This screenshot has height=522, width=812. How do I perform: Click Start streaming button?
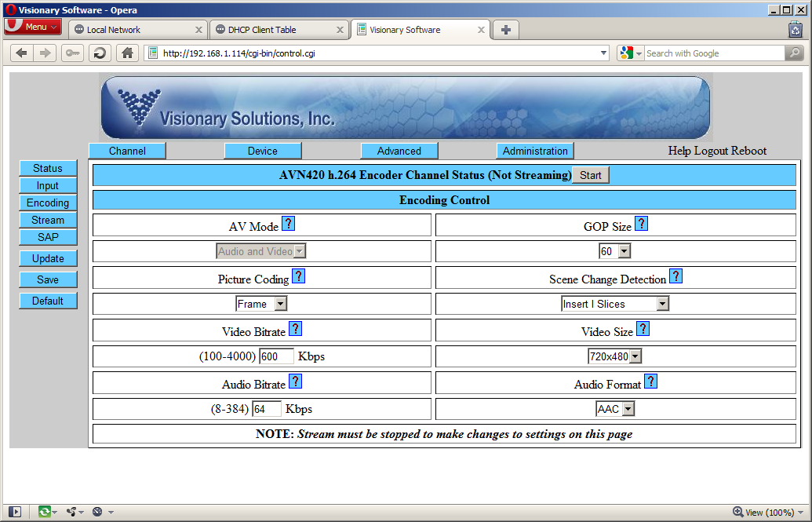point(590,175)
